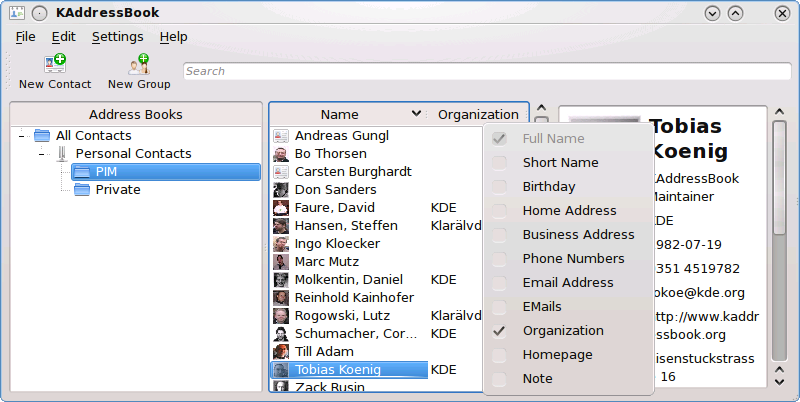The height and width of the screenshot is (402, 800).
Task: Select contact Don Sanders
Action: [335, 190]
